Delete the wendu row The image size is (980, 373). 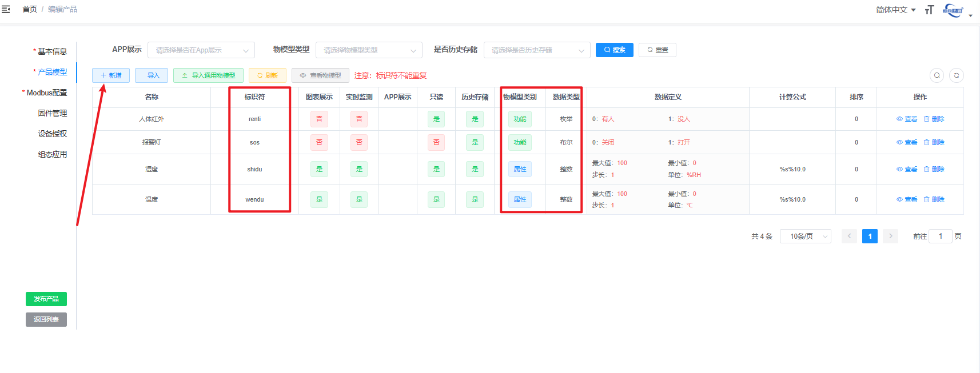934,200
